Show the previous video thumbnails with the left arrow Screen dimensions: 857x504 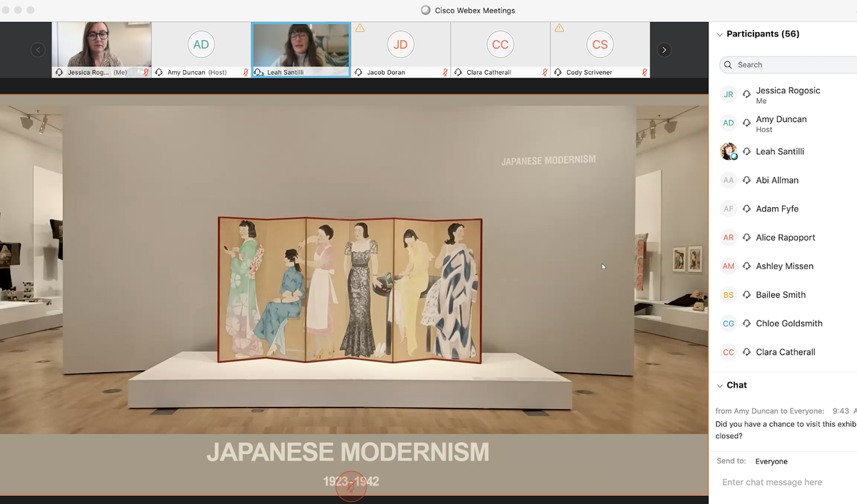click(x=38, y=50)
